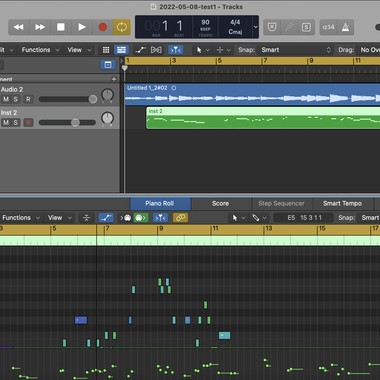Disable record on the Inst 2 track
The image size is (380, 380).
point(28,123)
